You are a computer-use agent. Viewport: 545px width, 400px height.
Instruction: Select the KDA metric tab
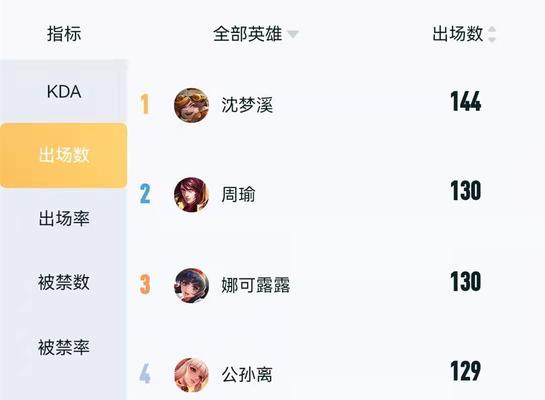click(x=64, y=92)
